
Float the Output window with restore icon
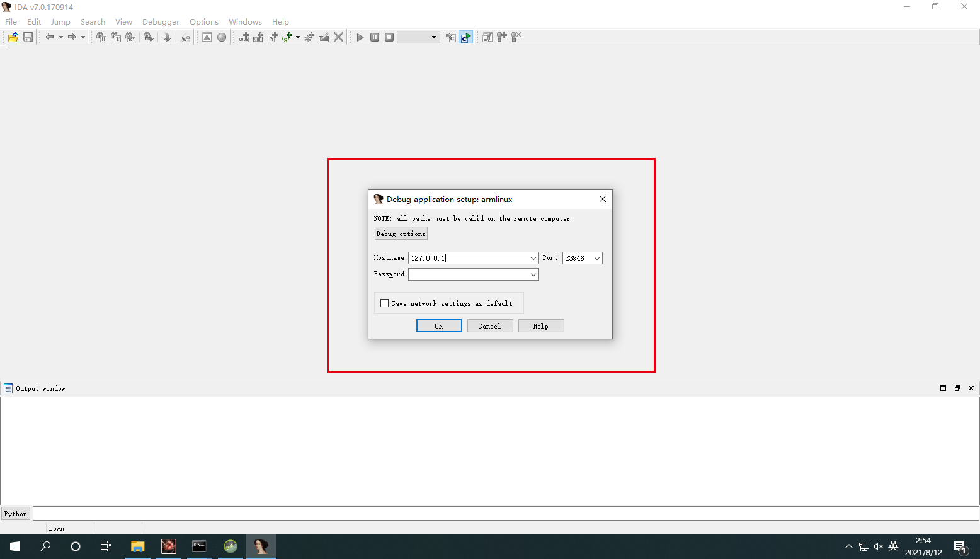pyautogui.click(x=957, y=388)
